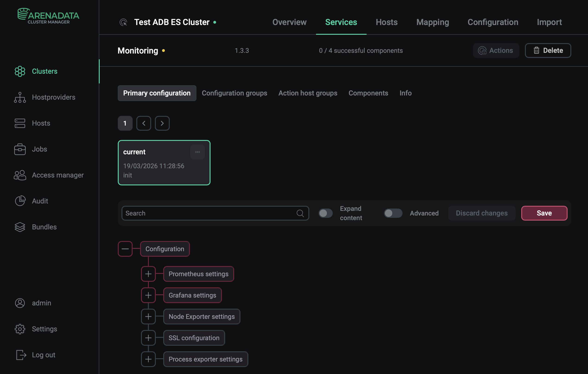Save the configuration changes
588x374 pixels.
[x=544, y=213]
